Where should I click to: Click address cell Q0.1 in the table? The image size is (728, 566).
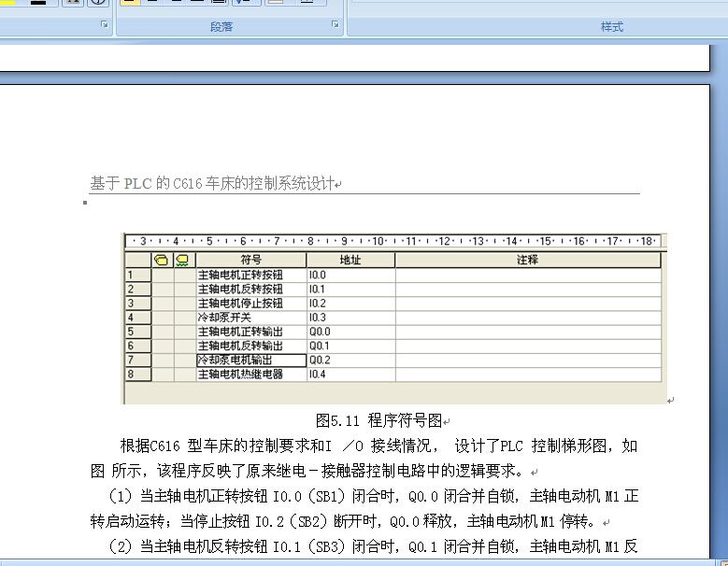coord(351,347)
